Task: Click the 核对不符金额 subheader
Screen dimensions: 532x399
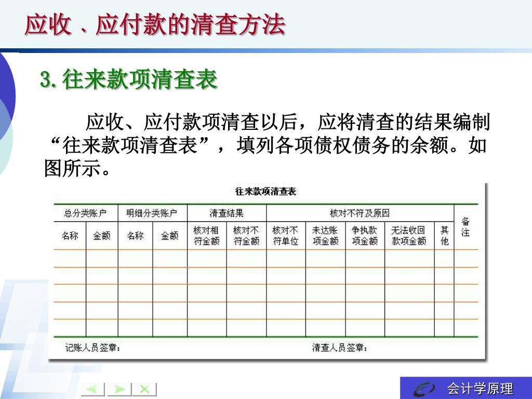Action: [246, 235]
